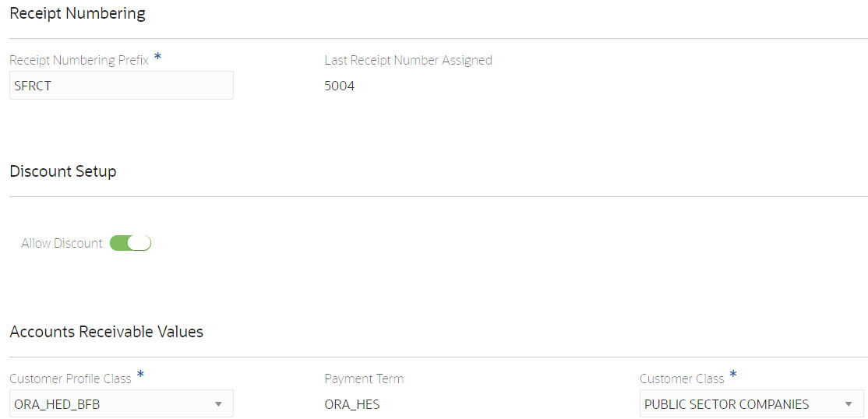The height and width of the screenshot is (419, 868).
Task: Toggle the Allow Discount switch
Action: click(130, 244)
